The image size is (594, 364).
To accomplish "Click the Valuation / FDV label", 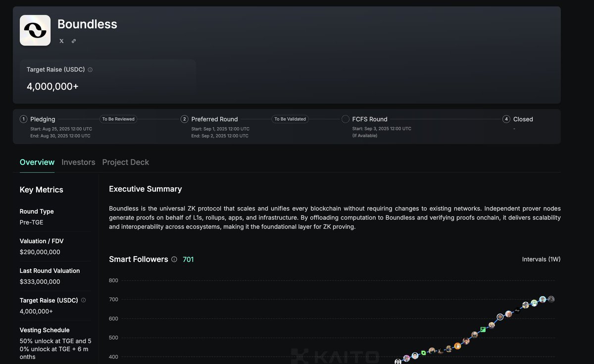I will coord(42,241).
